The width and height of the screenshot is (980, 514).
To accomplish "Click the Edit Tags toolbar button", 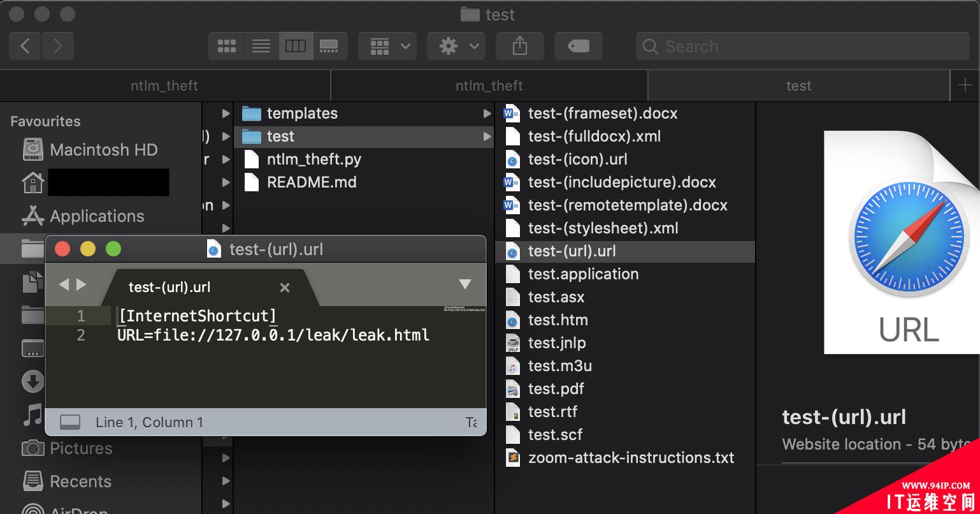I will click(579, 46).
